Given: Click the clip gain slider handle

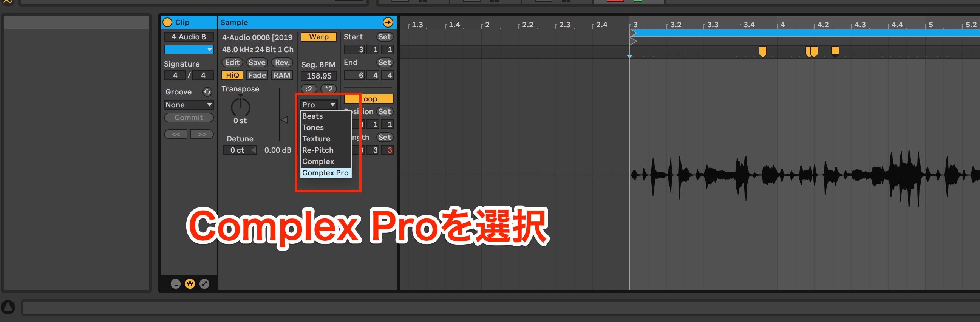Looking at the screenshot, I should click(x=284, y=119).
